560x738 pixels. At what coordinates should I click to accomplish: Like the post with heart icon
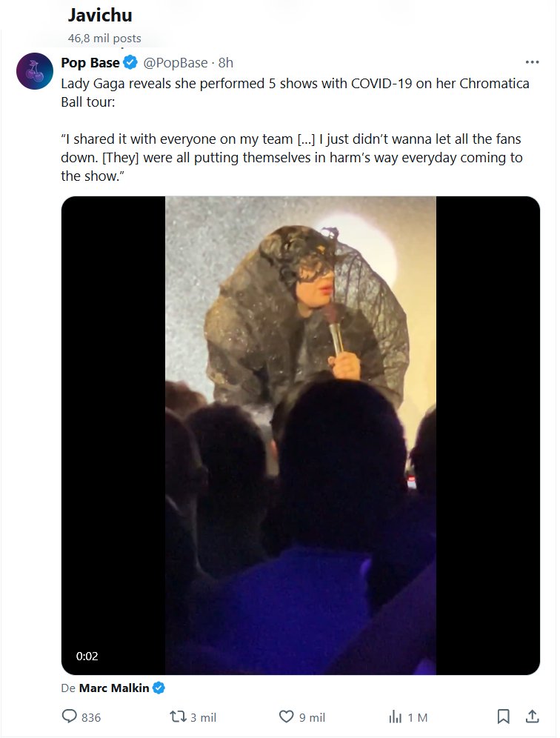click(287, 717)
